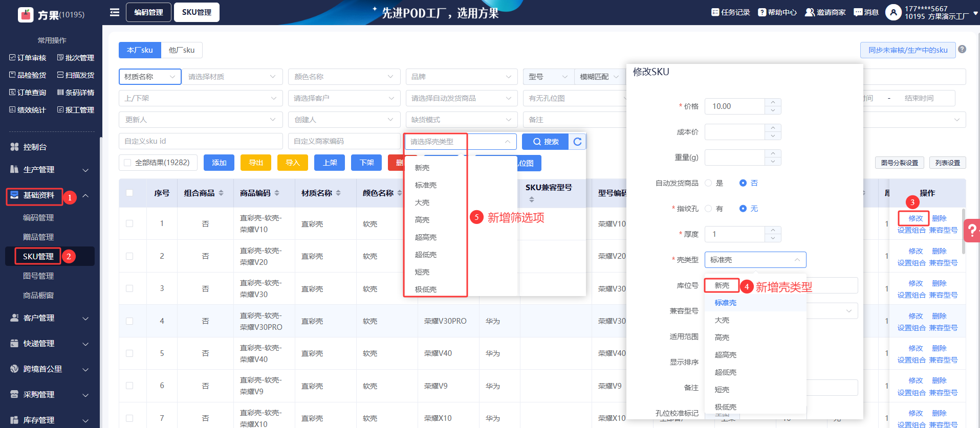The width and height of the screenshot is (980, 428).
Task: Expand the 生产管理 sidebar menu
Action: 50,170
